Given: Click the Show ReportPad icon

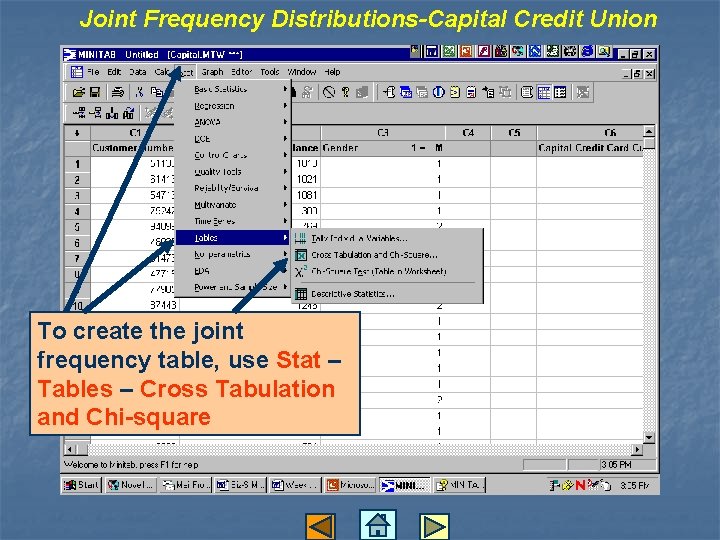Looking at the screenshot, I should coord(471,92).
